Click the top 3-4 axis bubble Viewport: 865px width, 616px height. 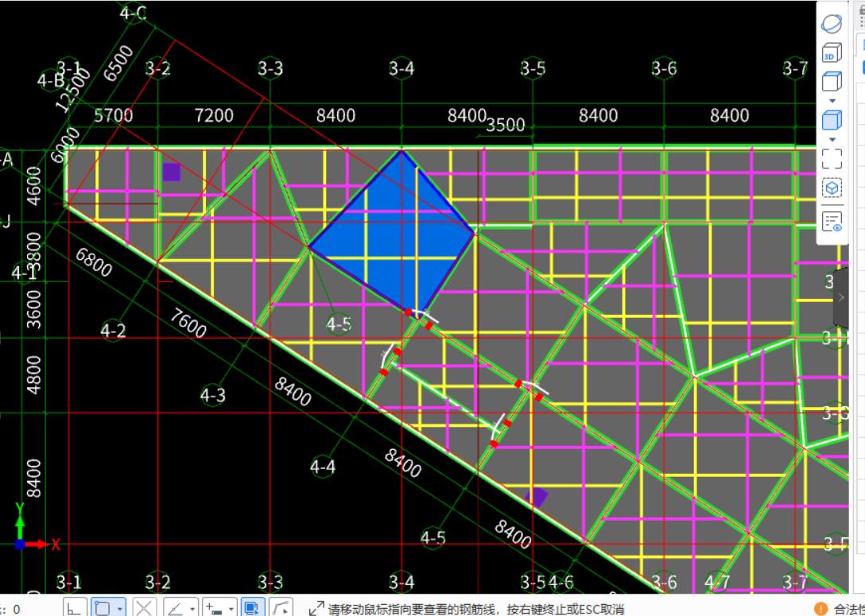click(401, 68)
